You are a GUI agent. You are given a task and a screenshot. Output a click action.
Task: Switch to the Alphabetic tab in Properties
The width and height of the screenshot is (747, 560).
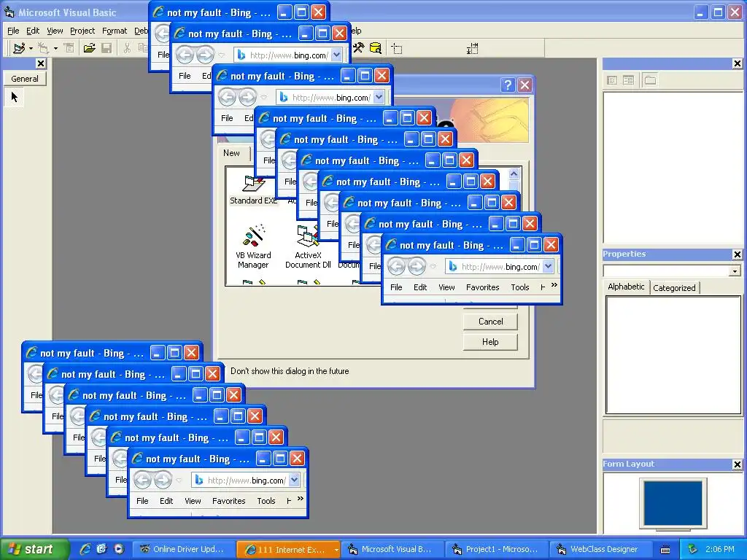pyautogui.click(x=626, y=287)
